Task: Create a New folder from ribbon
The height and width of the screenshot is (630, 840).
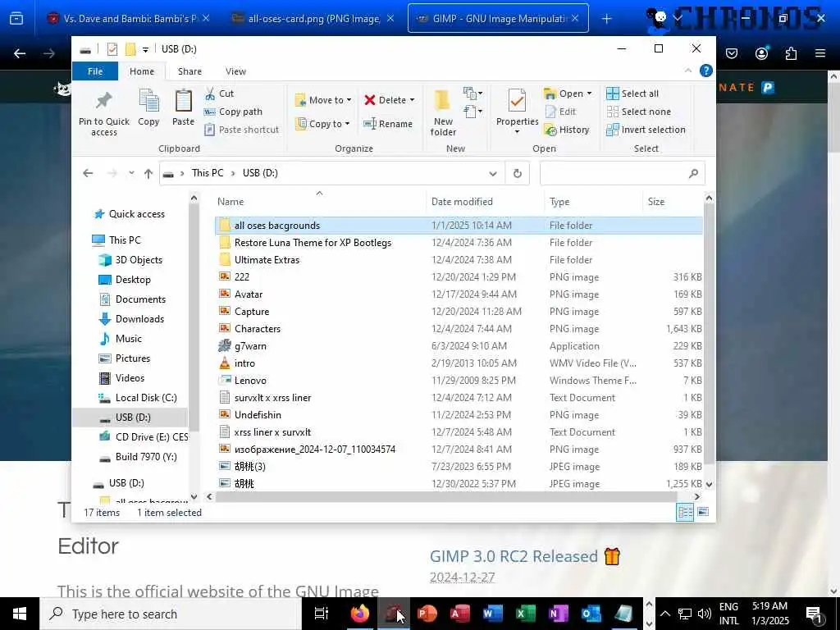Action: pyautogui.click(x=442, y=112)
